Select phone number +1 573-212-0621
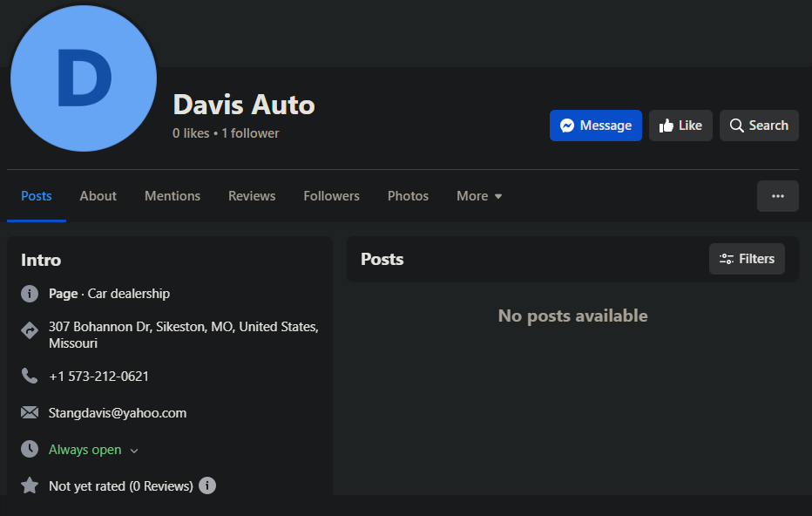The width and height of the screenshot is (812, 516). pyautogui.click(x=98, y=377)
